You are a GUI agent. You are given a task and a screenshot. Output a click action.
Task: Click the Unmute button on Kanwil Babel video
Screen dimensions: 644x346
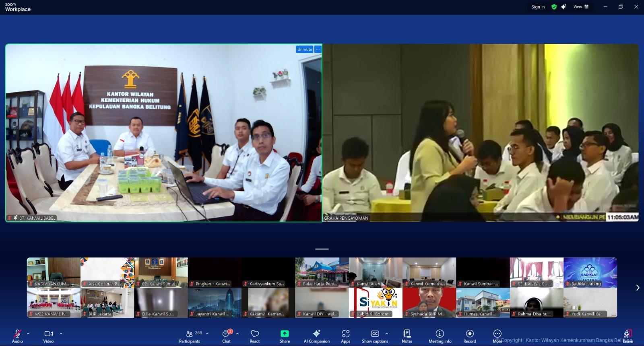click(305, 49)
